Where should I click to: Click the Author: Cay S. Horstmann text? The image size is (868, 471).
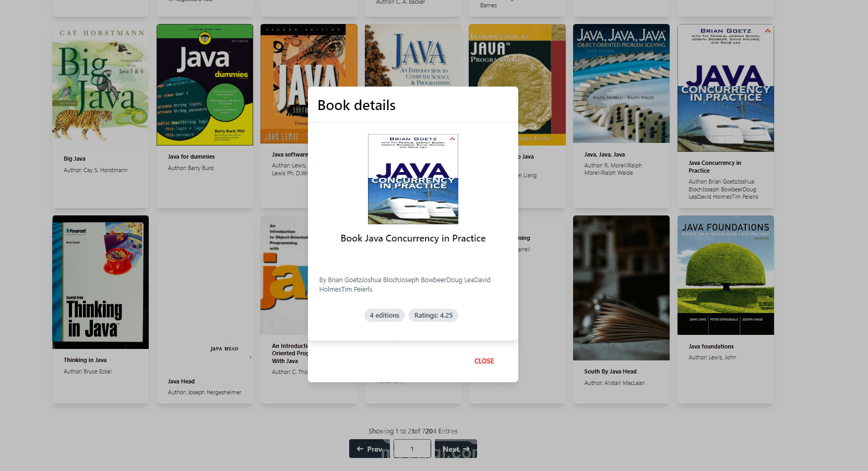[x=96, y=170]
